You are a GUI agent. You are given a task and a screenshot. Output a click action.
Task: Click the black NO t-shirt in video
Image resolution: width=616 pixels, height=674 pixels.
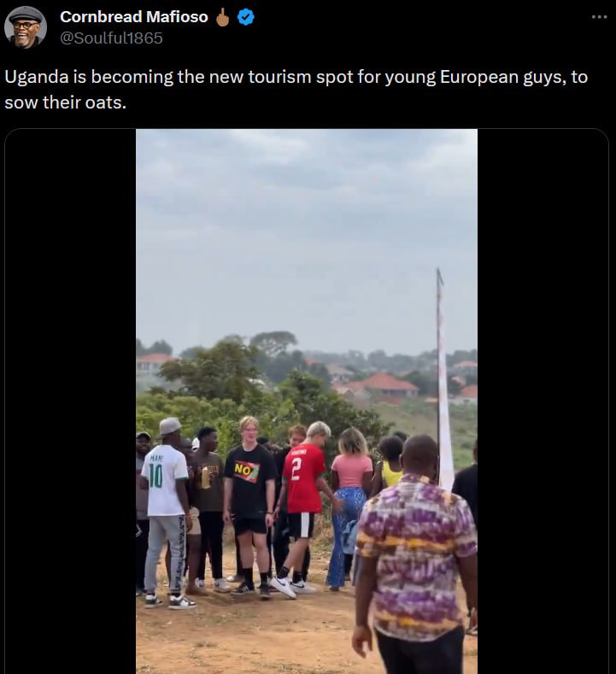[x=249, y=479]
